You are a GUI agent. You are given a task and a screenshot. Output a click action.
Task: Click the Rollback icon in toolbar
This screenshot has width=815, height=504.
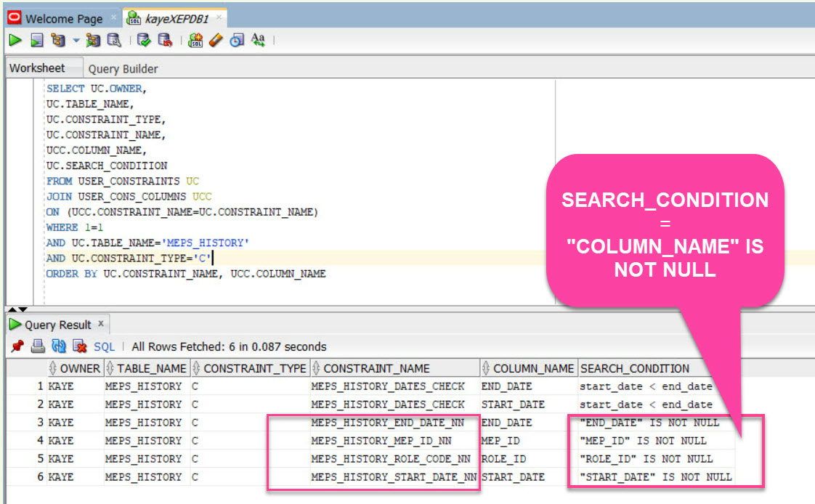pos(165,40)
